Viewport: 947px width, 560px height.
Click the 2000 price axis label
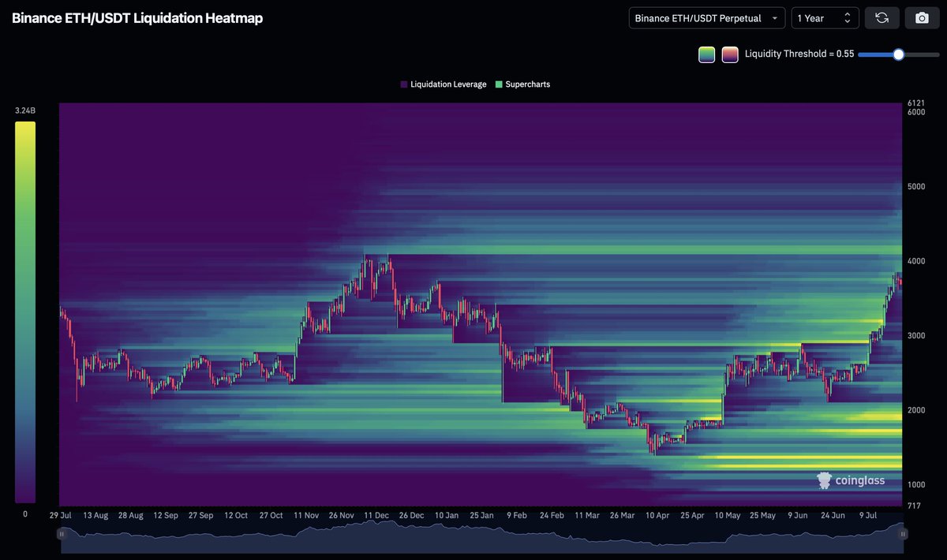[x=916, y=410]
